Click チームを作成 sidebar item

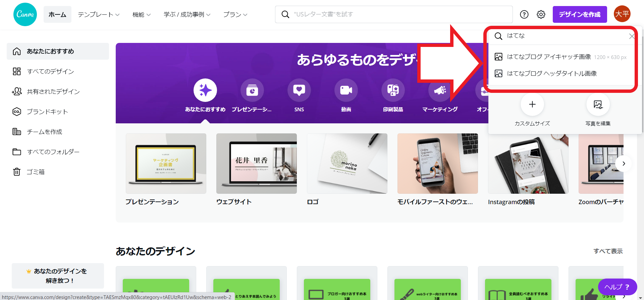click(58, 132)
